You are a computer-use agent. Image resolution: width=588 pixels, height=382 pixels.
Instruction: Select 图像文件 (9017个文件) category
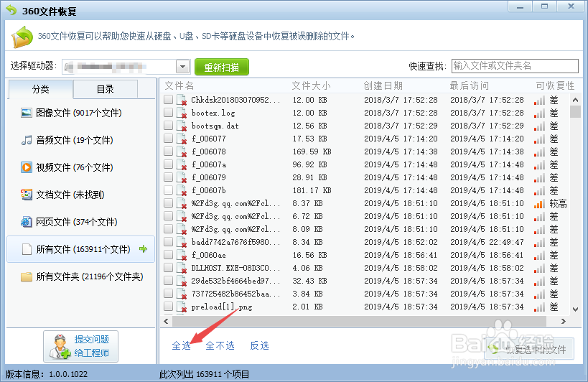coord(80,113)
